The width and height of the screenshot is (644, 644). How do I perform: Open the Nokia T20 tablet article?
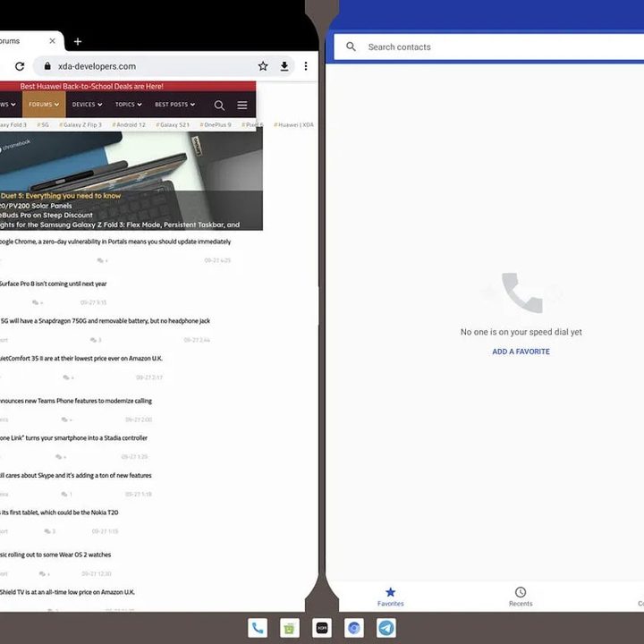(59, 513)
